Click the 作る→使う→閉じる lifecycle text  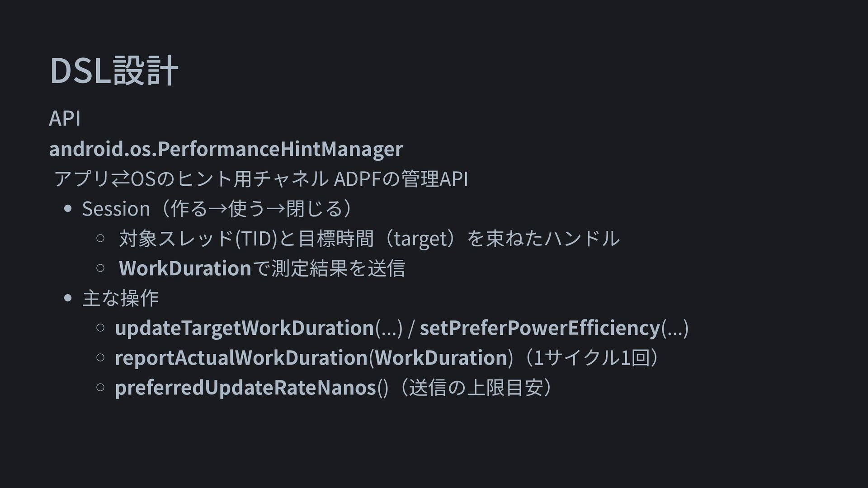[x=256, y=209]
